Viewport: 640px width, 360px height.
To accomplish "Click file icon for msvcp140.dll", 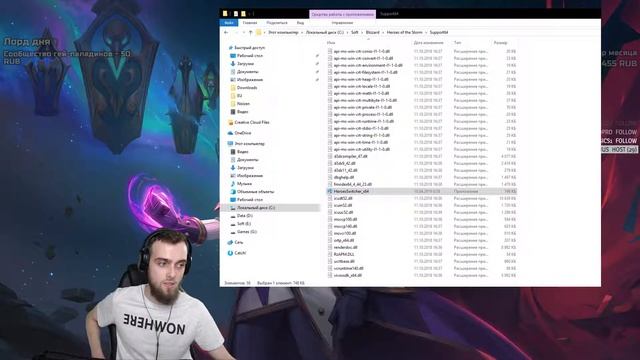I will pos(330,226).
